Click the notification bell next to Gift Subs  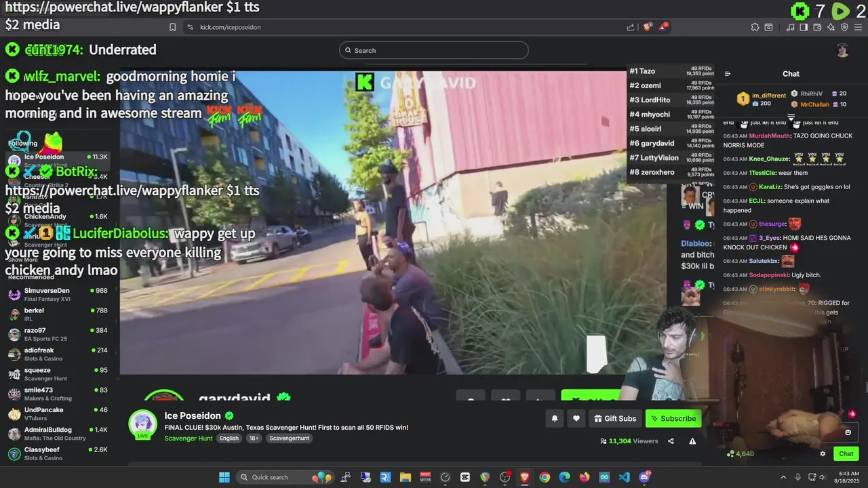[554, 419]
